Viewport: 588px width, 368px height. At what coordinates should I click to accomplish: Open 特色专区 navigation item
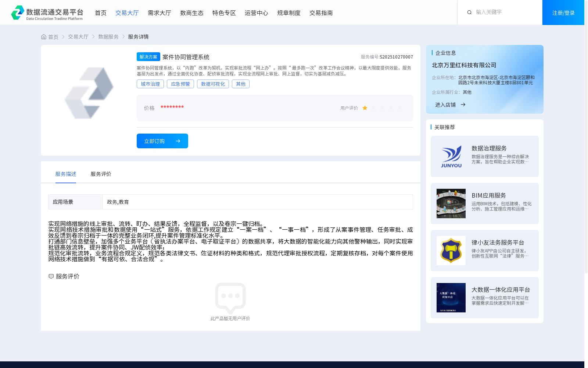[x=224, y=13]
